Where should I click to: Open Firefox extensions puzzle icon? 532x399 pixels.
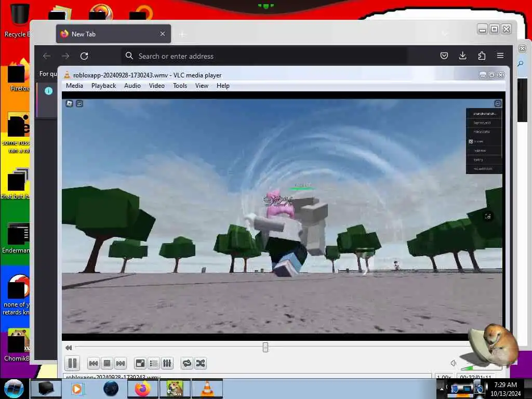coord(482,56)
